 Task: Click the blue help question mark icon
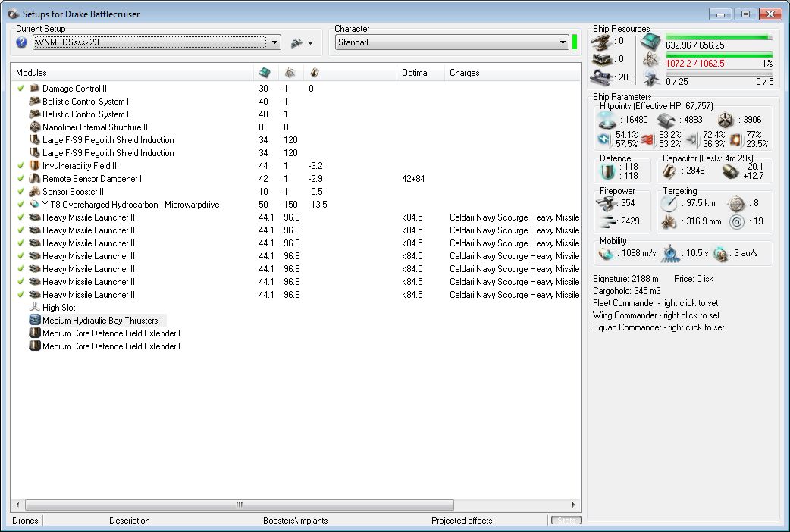click(x=21, y=42)
